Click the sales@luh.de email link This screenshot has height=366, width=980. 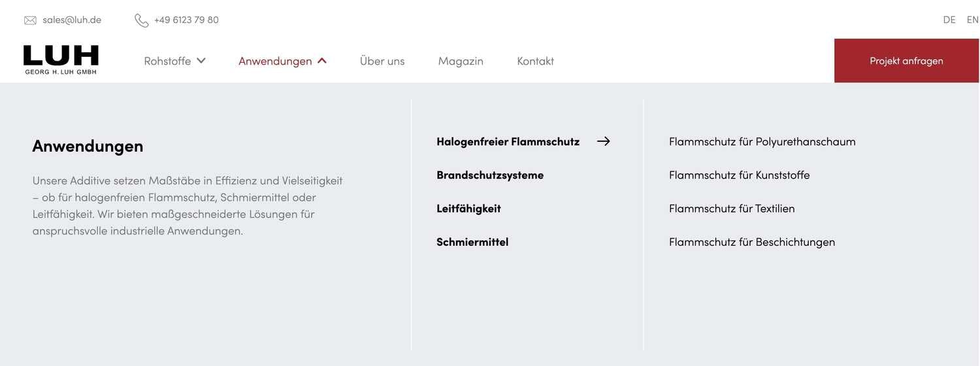pyautogui.click(x=72, y=20)
